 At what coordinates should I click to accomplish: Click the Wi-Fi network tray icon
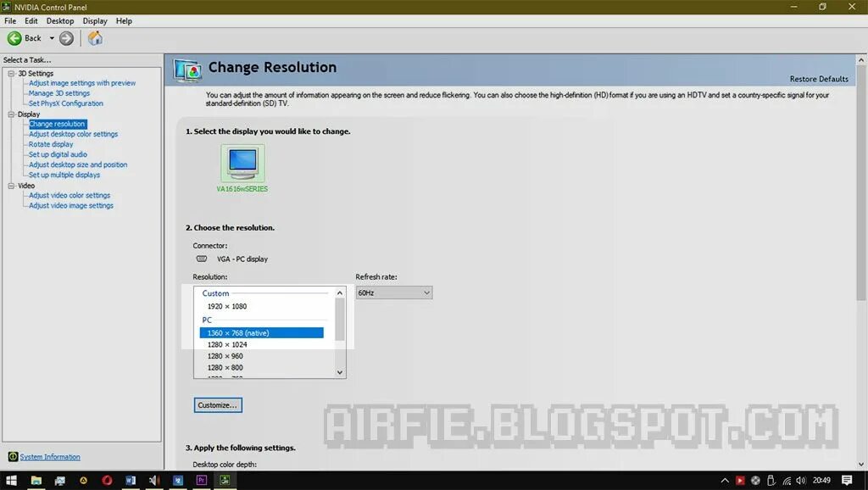tap(786, 481)
